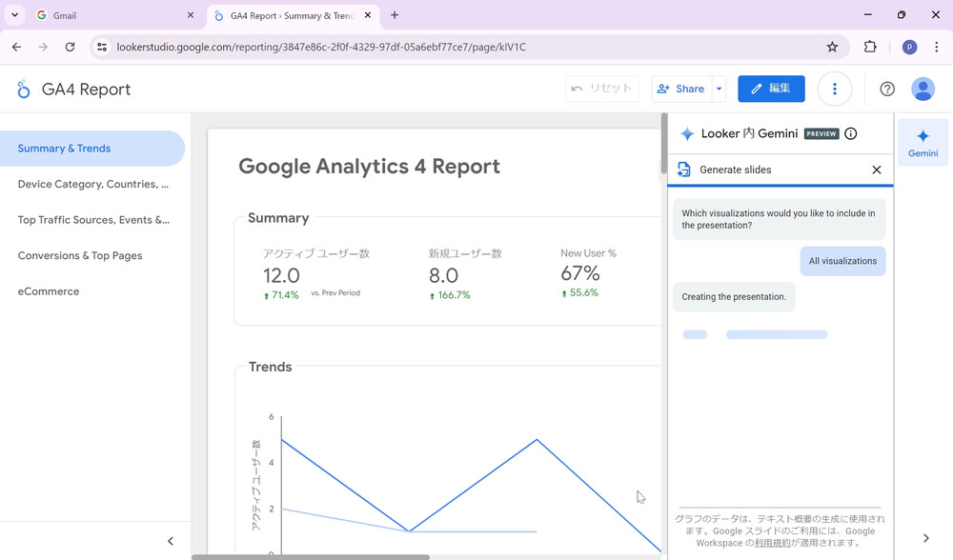The image size is (953, 560).
Task: Click the Looker Studio logo icon
Action: (24, 90)
